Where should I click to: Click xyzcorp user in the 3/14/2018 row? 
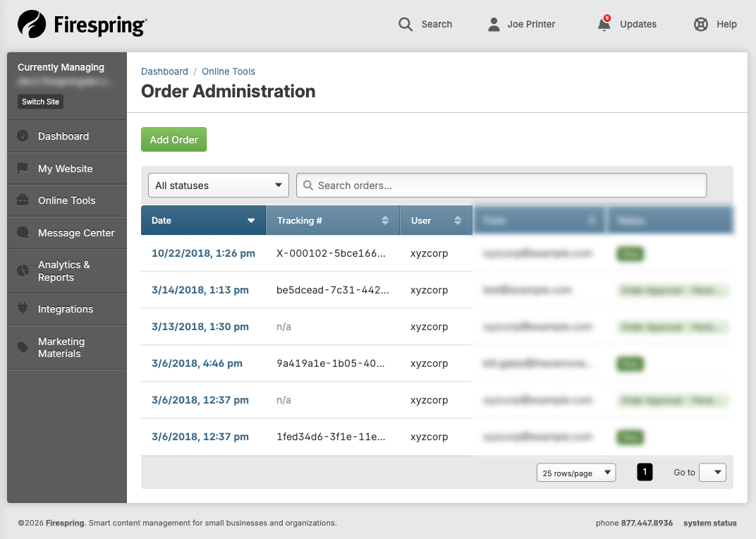point(429,290)
